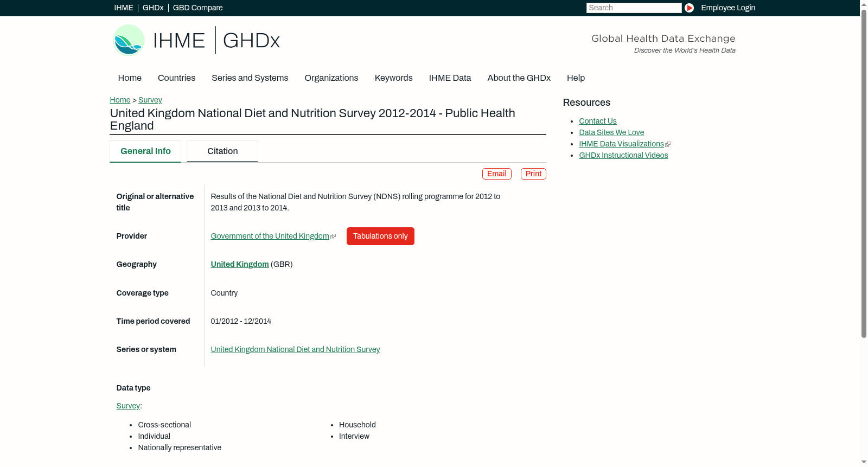Click the Time period covered label

(153, 321)
